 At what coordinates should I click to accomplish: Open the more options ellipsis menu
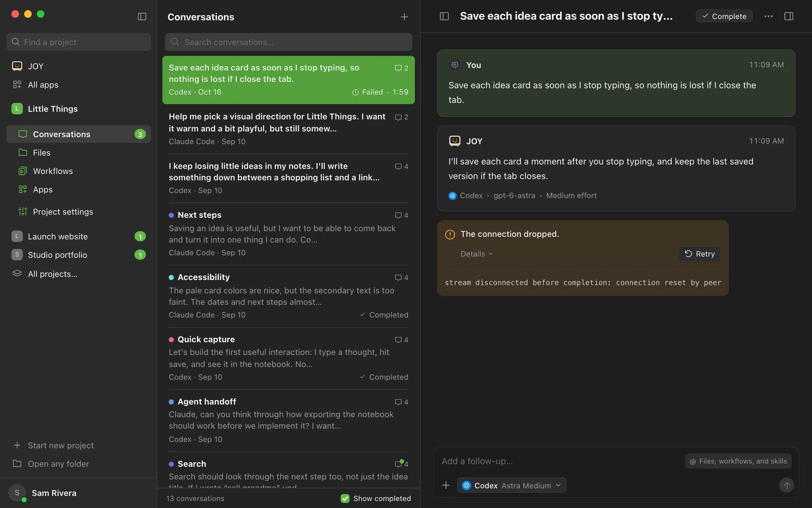(768, 16)
